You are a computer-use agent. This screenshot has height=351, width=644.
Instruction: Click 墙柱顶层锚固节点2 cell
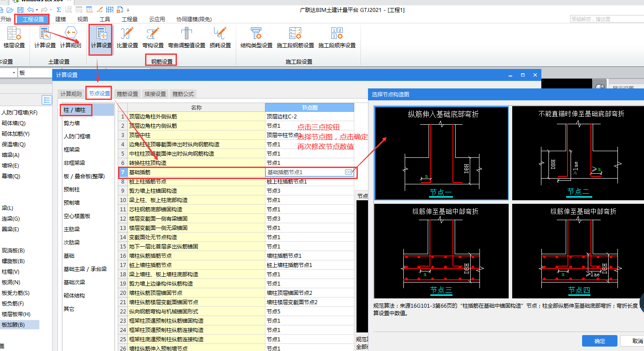(x=310, y=293)
